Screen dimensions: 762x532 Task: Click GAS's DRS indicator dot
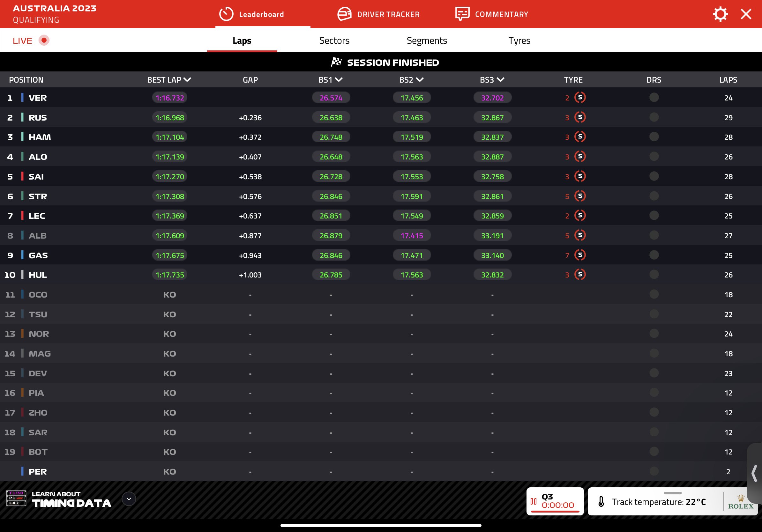click(654, 255)
